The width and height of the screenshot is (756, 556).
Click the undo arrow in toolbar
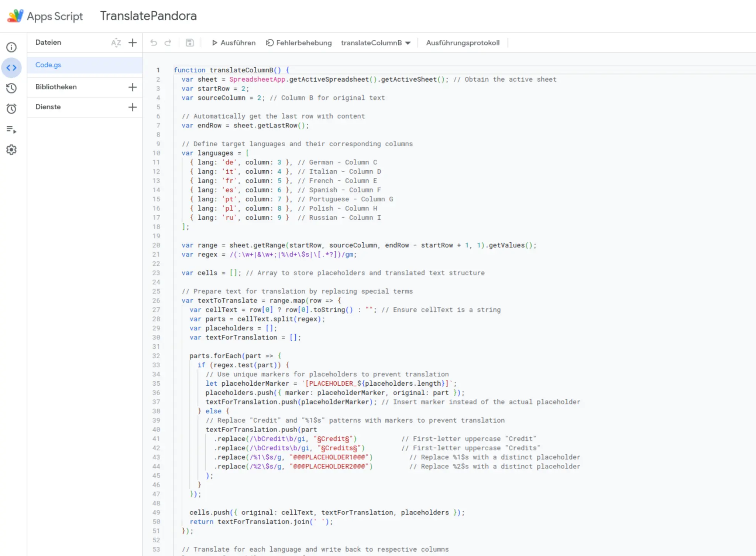click(154, 42)
